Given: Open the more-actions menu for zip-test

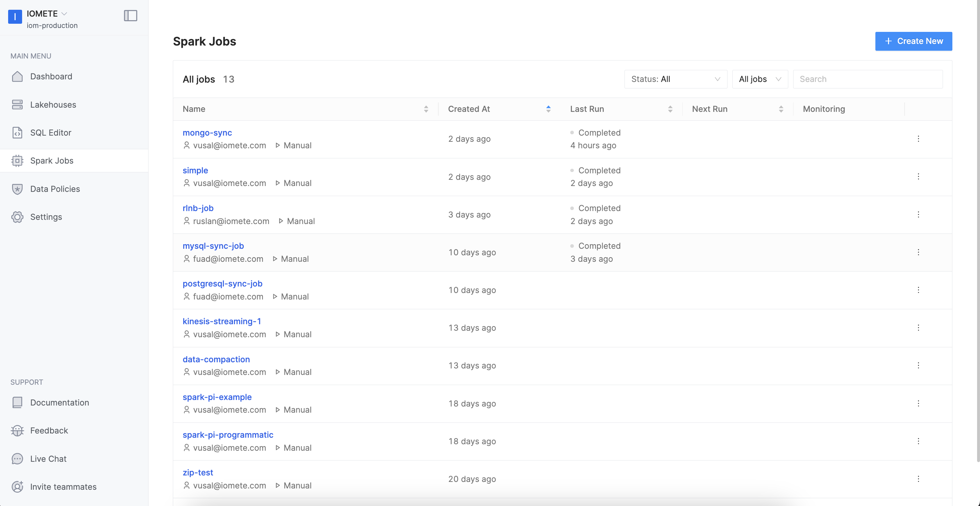Looking at the screenshot, I should tap(918, 479).
